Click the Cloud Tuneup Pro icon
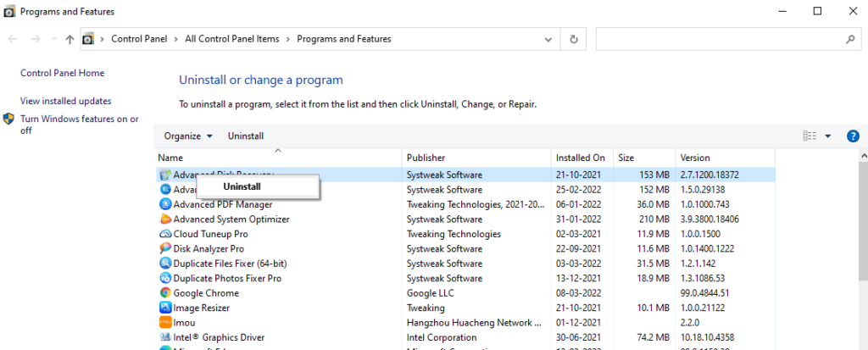868x350 pixels. point(165,234)
